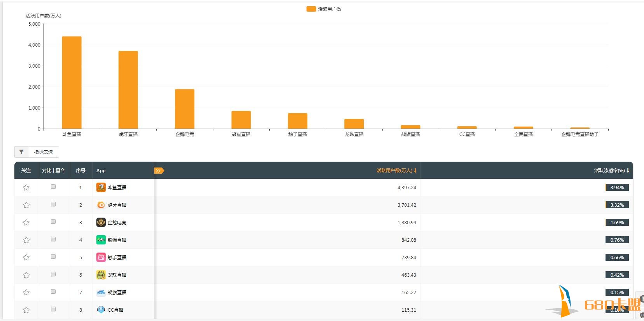Tick the compare checkbox for 虎牙直播

click(53, 204)
